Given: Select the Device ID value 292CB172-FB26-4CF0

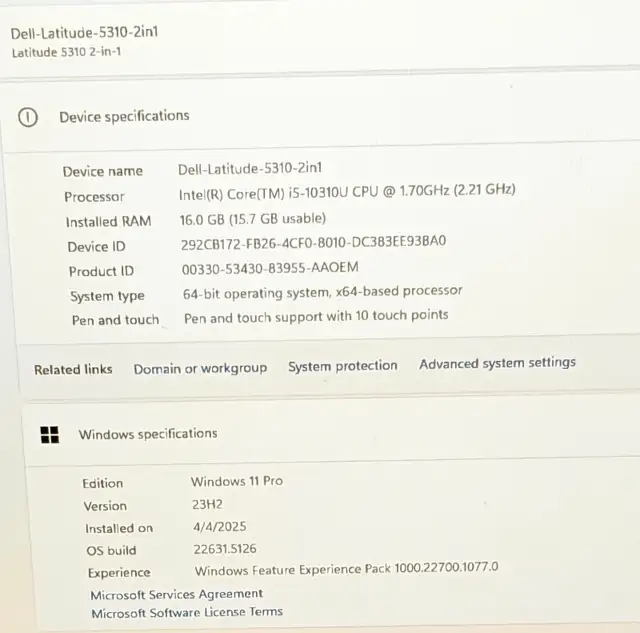Looking at the screenshot, I should pyautogui.click(x=313, y=242).
